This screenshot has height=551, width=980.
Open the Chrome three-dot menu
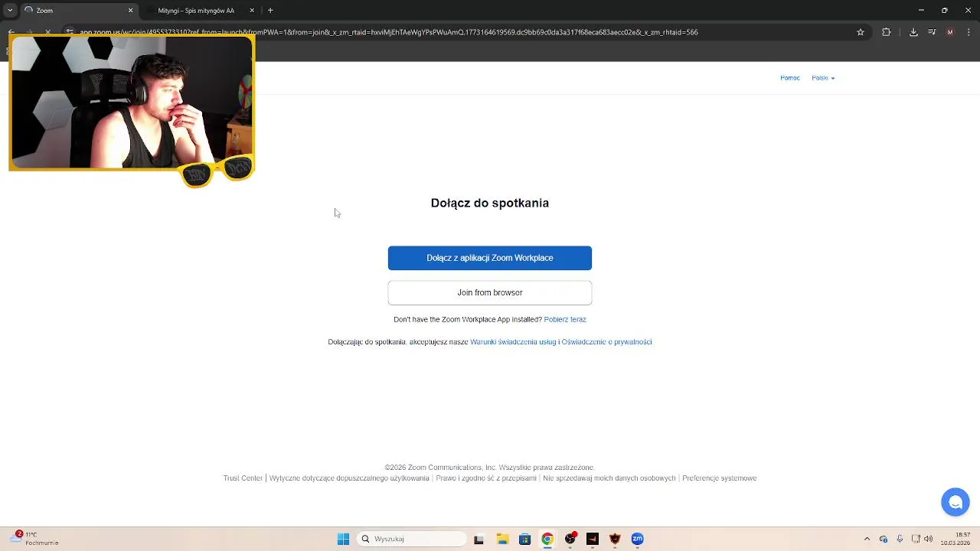click(x=969, y=32)
